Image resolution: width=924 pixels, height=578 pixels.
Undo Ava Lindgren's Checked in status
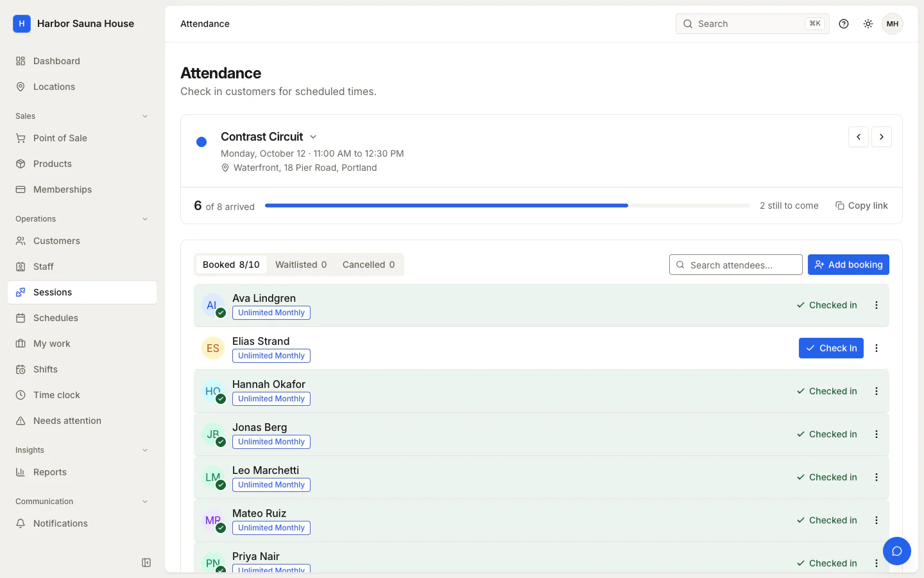pyautogui.click(x=827, y=305)
